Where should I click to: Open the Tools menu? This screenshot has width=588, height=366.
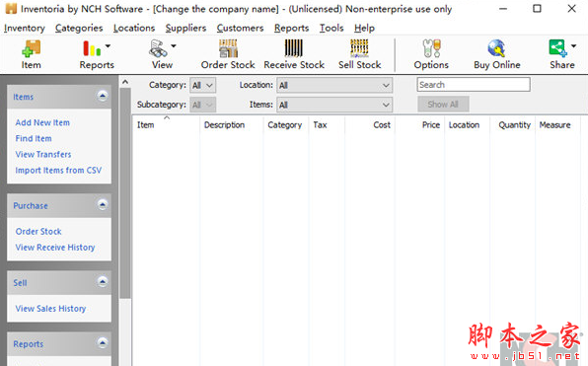pyautogui.click(x=331, y=29)
